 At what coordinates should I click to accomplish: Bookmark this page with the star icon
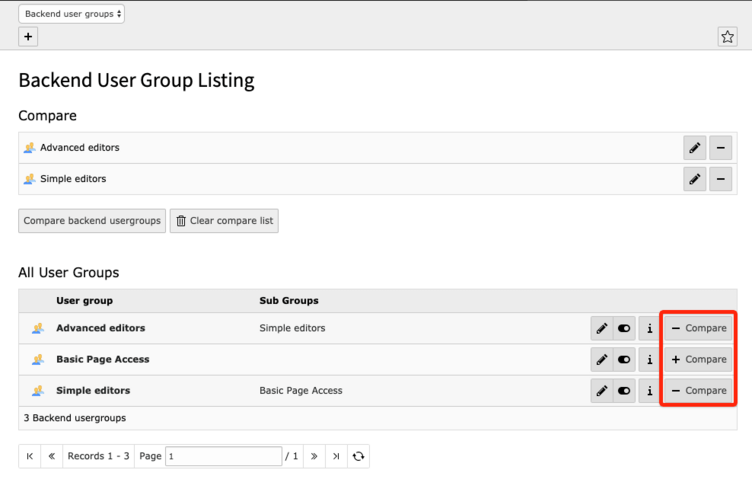(x=727, y=36)
